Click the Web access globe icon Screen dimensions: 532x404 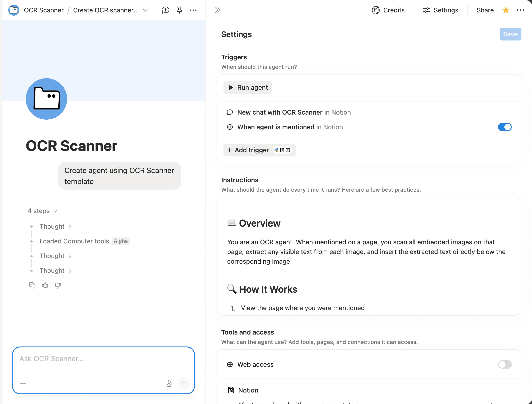point(230,364)
